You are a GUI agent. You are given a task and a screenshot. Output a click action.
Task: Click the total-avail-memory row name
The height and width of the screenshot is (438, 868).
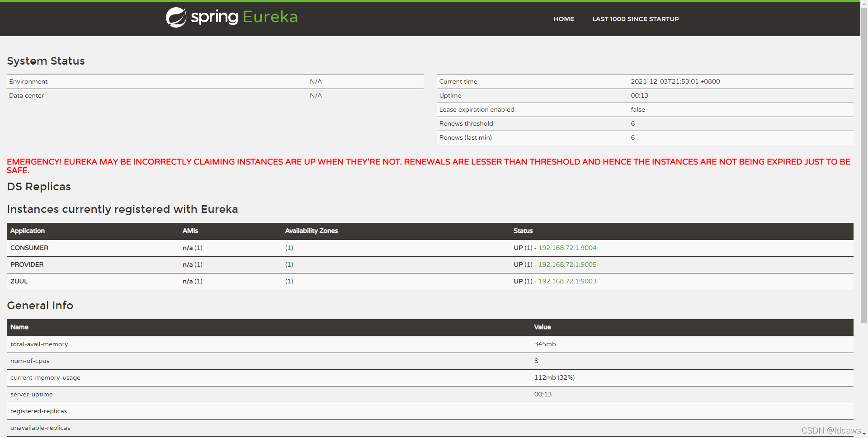click(x=39, y=344)
